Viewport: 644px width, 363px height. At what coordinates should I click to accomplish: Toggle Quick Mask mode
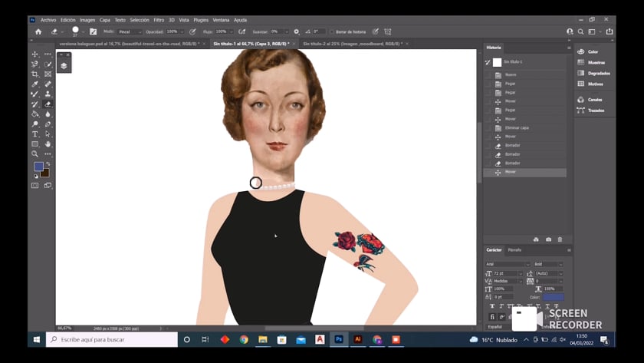(35, 186)
